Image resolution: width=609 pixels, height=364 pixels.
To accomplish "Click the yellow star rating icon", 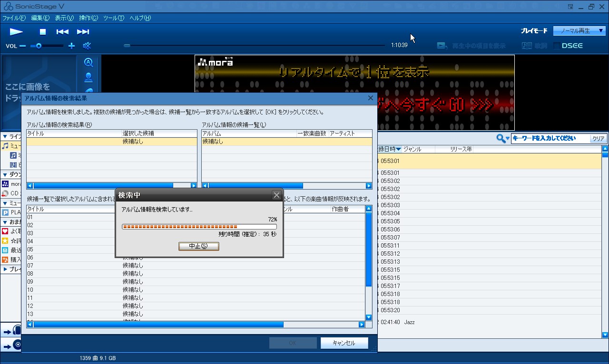I will [5, 241].
